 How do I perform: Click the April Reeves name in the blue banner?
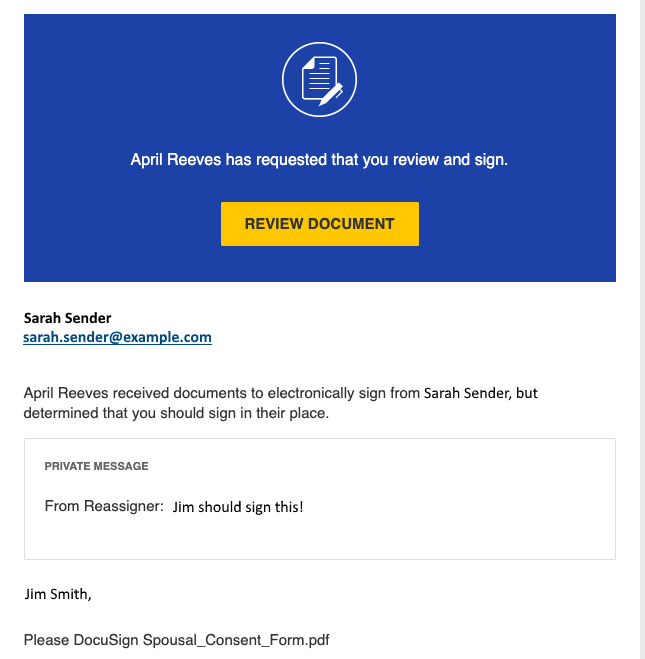click(x=176, y=160)
